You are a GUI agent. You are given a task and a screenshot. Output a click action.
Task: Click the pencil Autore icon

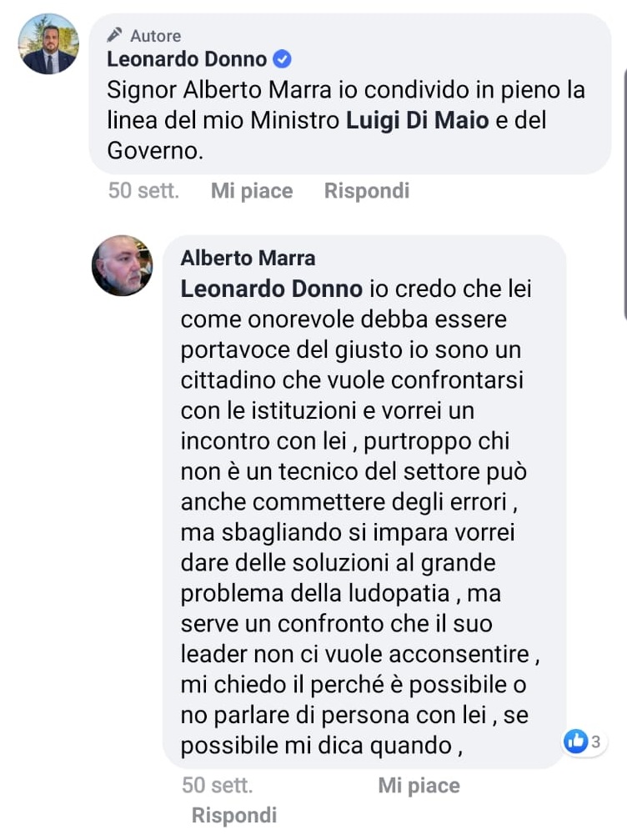coord(114,35)
